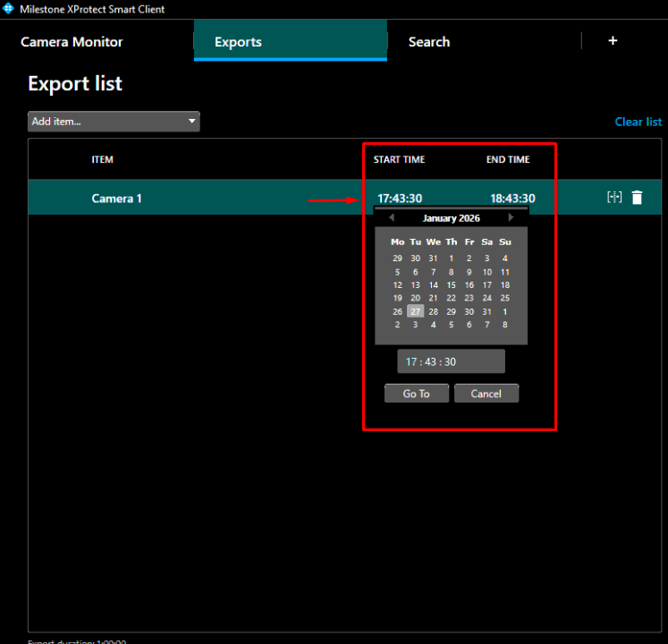Click the Clear list link
This screenshot has width=668, height=644.
tap(638, 122)
